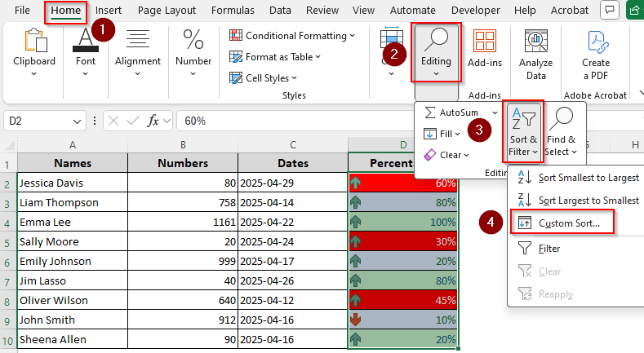Open the Alignment group
Viewport: 644px width, 353px height.
point(138,52)
